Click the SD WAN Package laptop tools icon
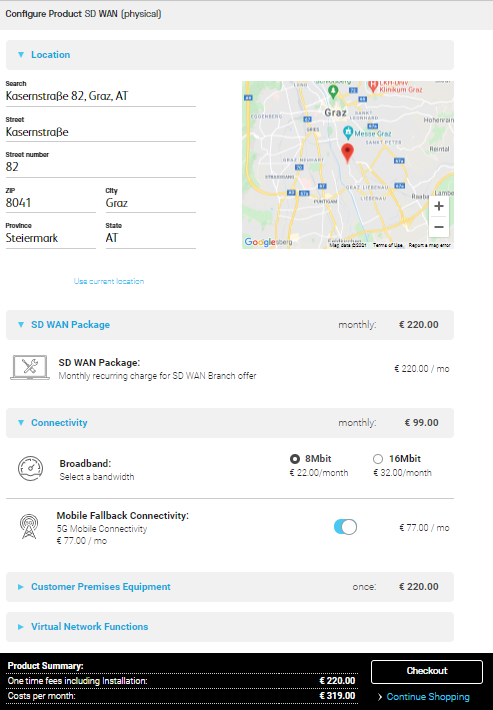Viewport: 493px width, 710px height. click(x=30, y=367)
